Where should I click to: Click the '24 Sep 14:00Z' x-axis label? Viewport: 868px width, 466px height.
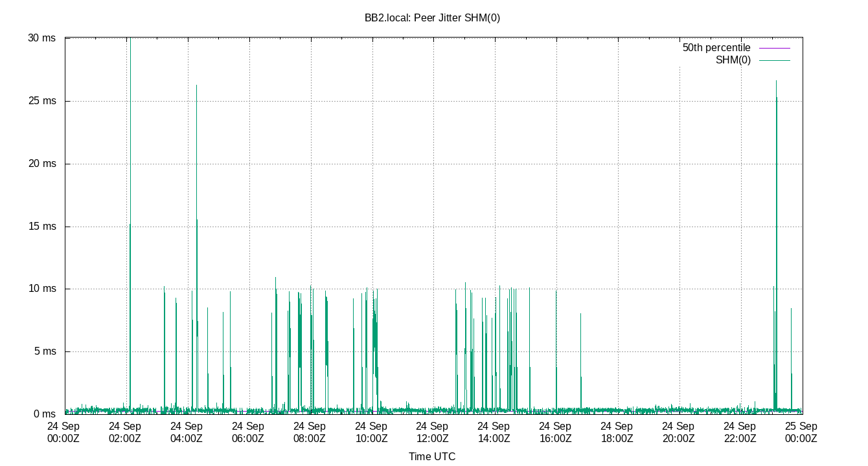(494, 432)
